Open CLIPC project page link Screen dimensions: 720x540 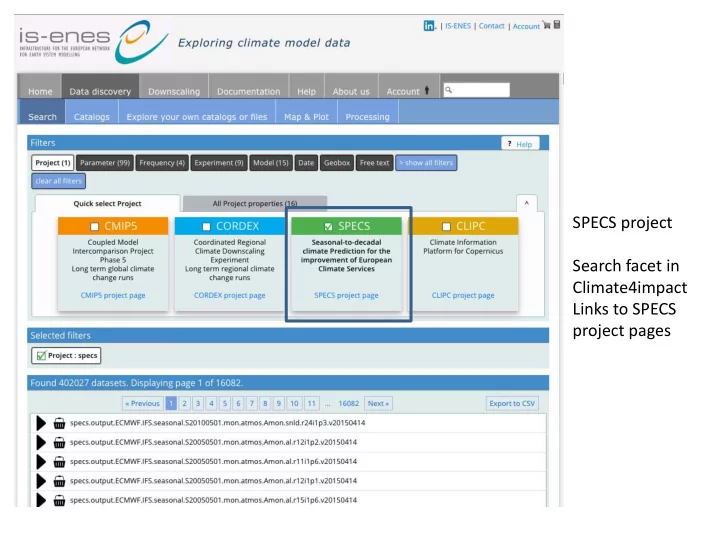coord(463,295)
